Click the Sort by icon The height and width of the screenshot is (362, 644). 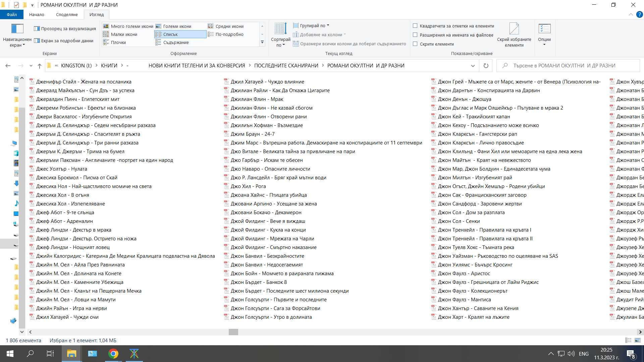point(280,29)
